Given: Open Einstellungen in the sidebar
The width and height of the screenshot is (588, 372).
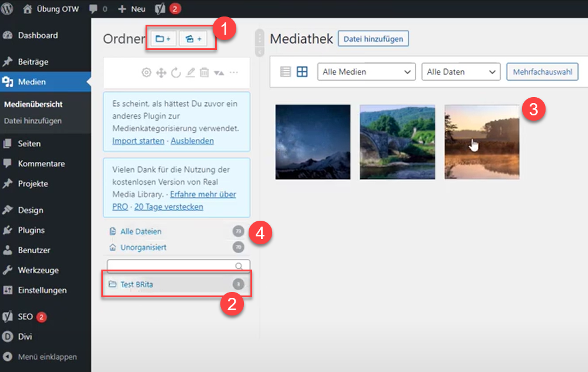Looking at the screenshot, I should pyautogui.click(x=42, y=290).
